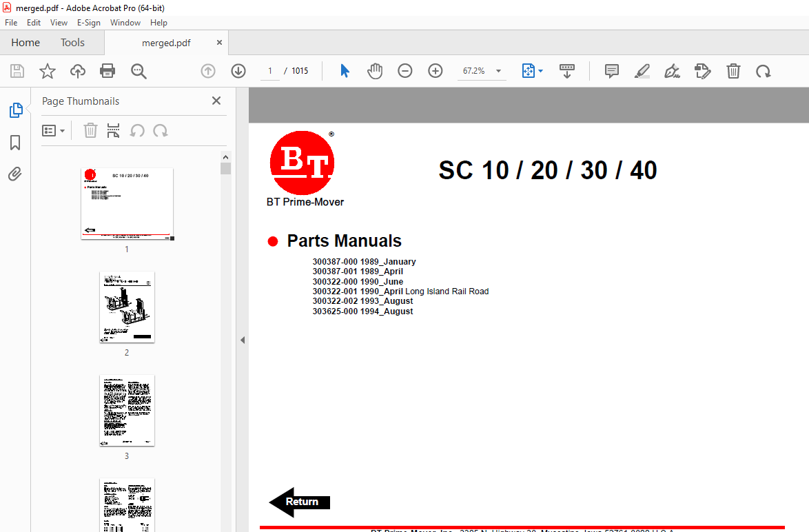Switch to the Tools tab
This screenshot has height=532, width=809.
point(72,42)
